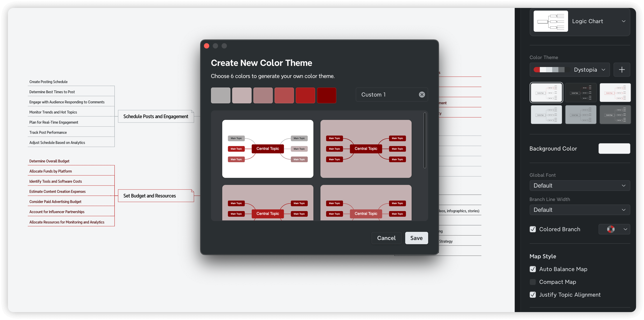Select Allocate Funds by Platform
Screen dimensions: 644x320
51,171
